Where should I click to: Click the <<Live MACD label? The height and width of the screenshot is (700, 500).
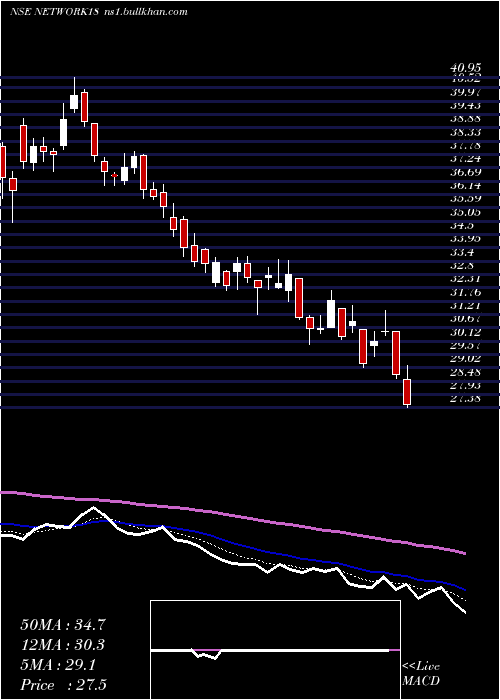[x=421, y=674]
